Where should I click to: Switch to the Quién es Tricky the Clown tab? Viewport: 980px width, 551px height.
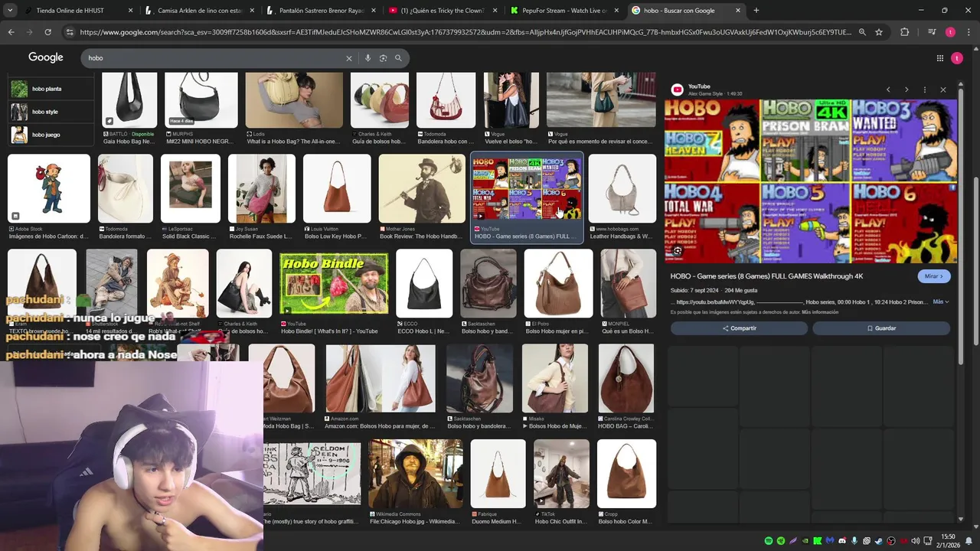[x=442, y=11]
